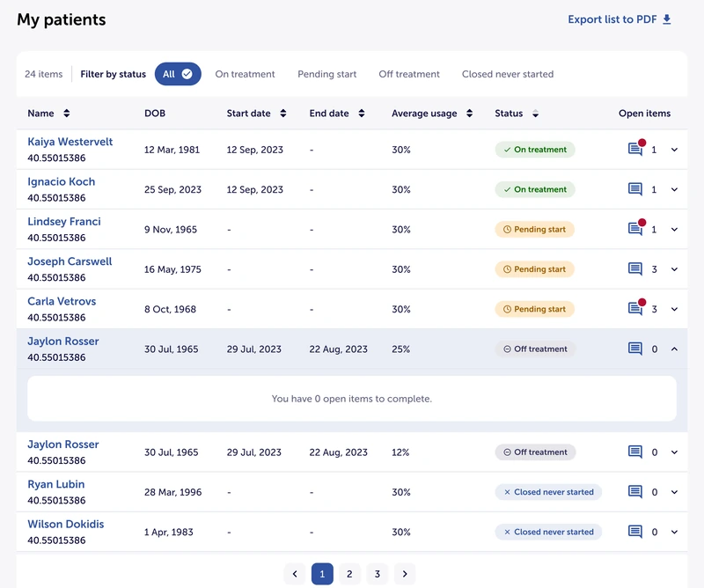The width and height of the screenshot is (704, 588).
Task: Click DOB column header
Action: point(155,114)
